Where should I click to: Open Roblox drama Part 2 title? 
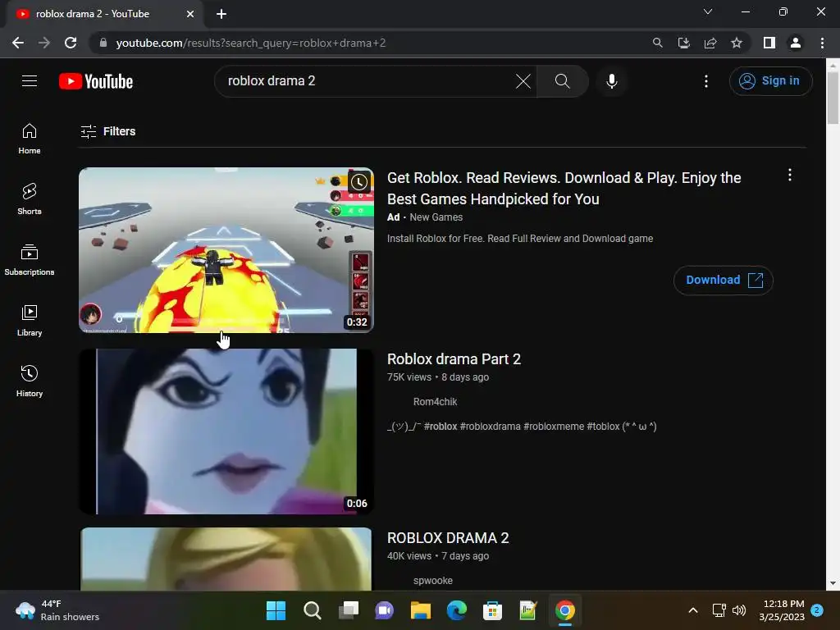tap(454, 359)
